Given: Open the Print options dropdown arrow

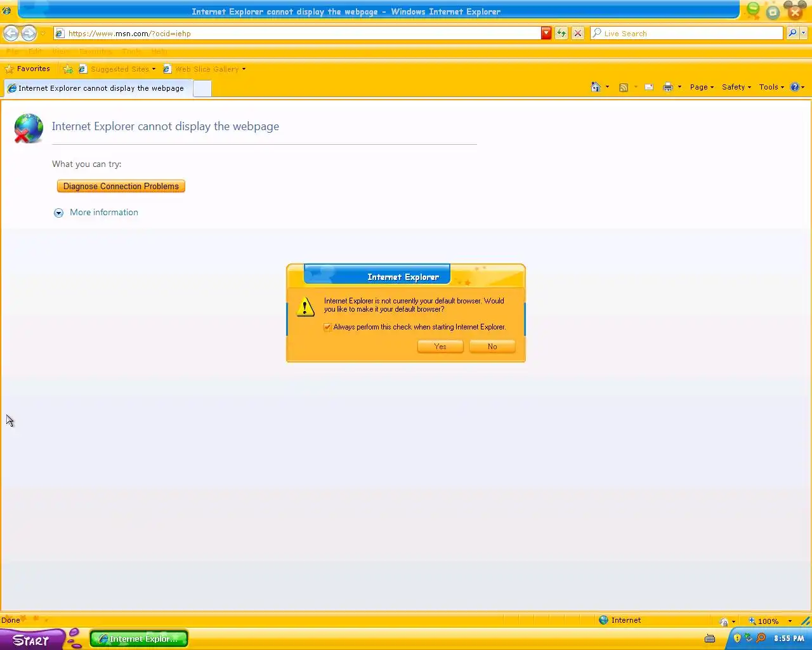Looking at the screenshot, I should pyautogui.click(x=679, y=87).
